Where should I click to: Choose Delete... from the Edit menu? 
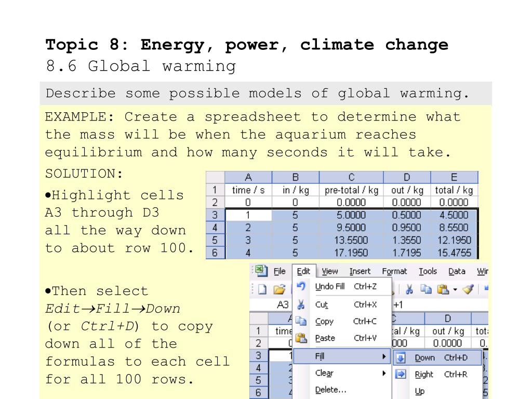click(343, 390)
